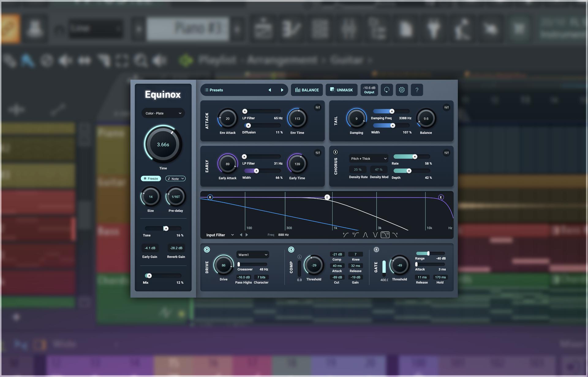Viewport: 588px width, 377px height.
Task: Click the Env Attack knob
Action: [228, 119]
